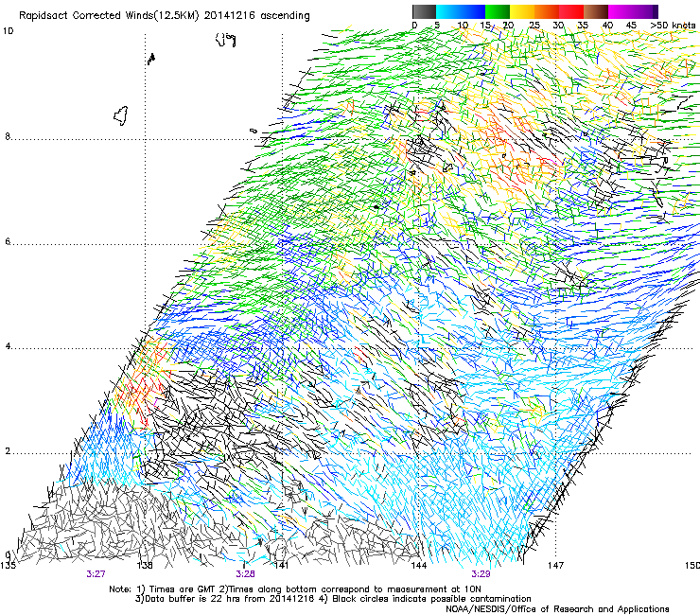Click the brown 35-40 knots legend band

tap(596, 11)
